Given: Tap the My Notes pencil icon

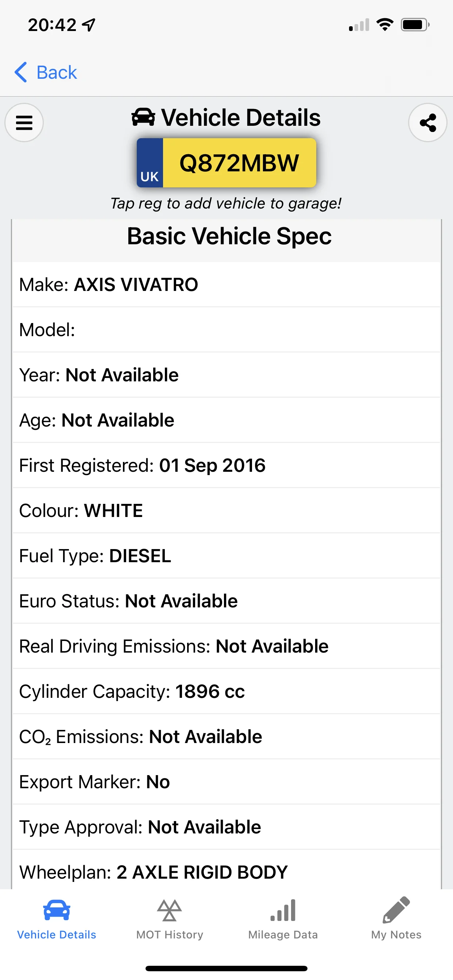Looking at the screenshot, I should [396, 910].
